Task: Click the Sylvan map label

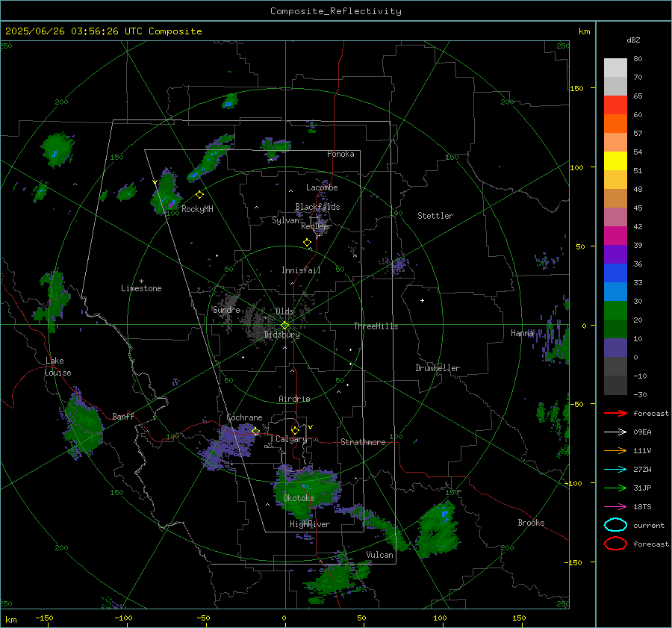Action: pyautogui.click(x=285, y=220)
